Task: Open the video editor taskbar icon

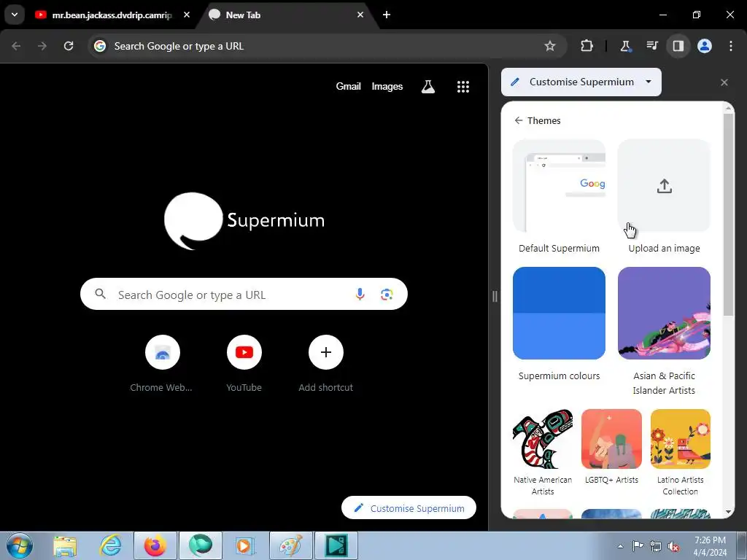Action: 336,545
